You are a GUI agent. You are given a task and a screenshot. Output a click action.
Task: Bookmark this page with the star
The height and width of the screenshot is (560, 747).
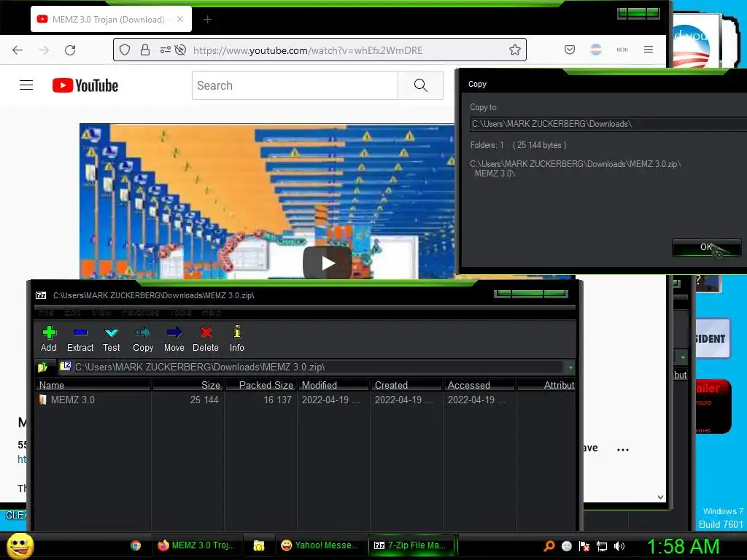click(x=514, y=50)
